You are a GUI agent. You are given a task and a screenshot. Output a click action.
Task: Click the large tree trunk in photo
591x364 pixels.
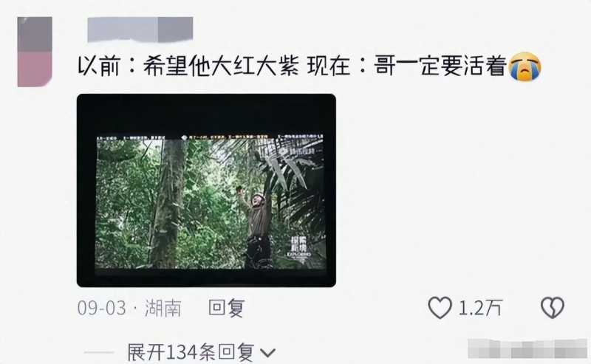point(168,204)
